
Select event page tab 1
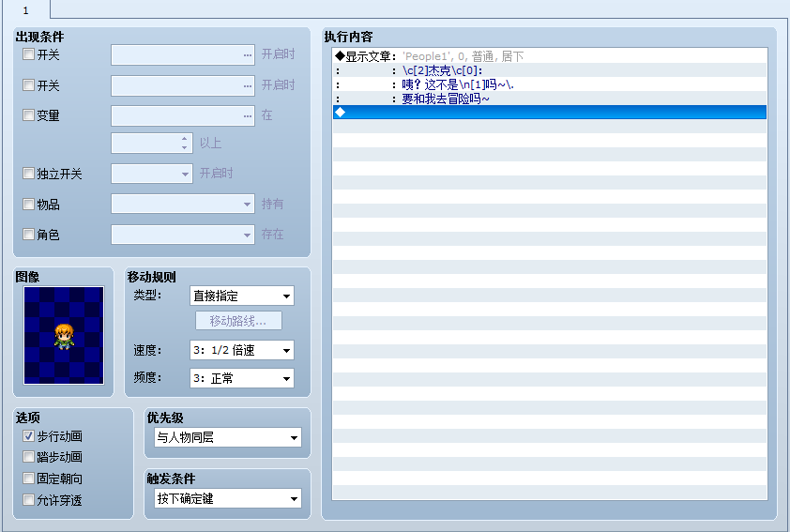pos(25,8)
